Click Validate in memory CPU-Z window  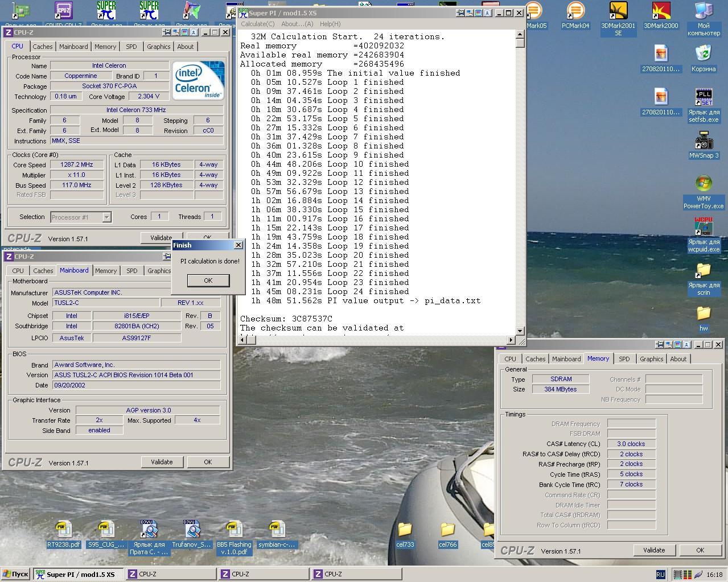(654, 550)
